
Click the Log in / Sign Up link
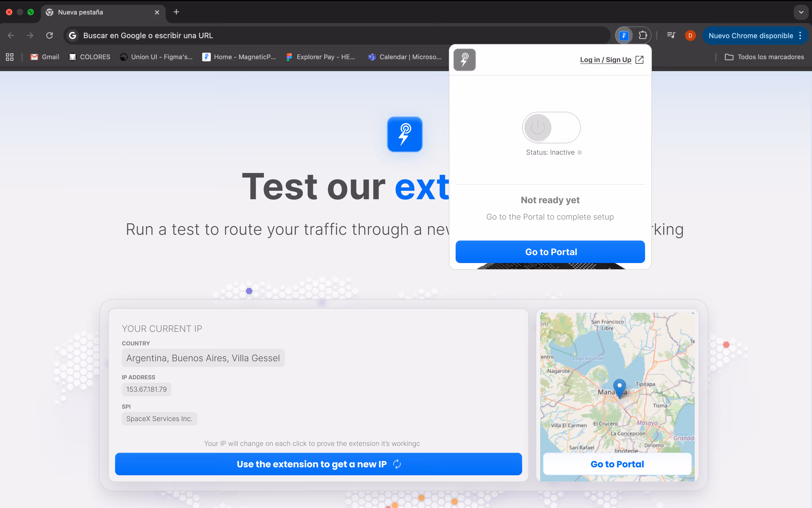tap(605, 60)
